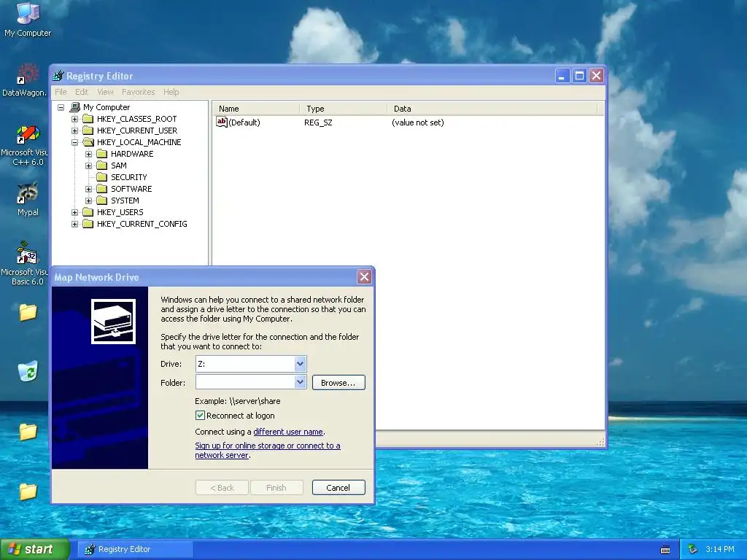Open the File menu in Registry Editor
Viewport: 747px width, 560px height.
[x=61, y=92]
